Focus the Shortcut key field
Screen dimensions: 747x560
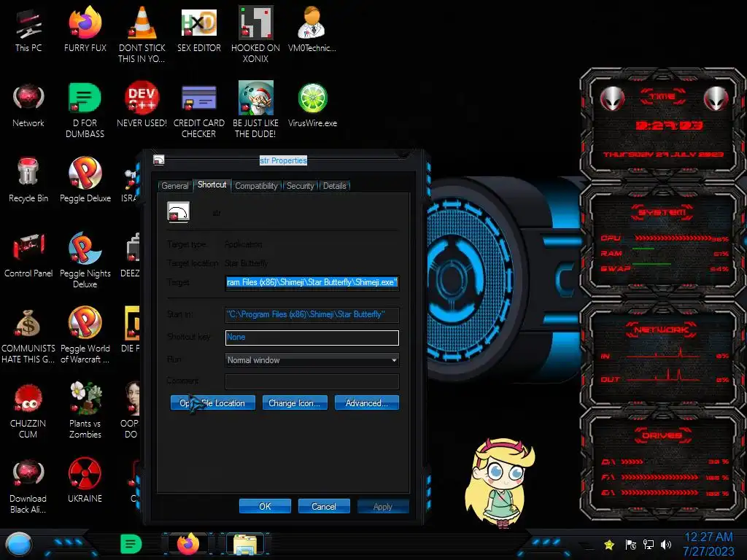tap(312, 337)
